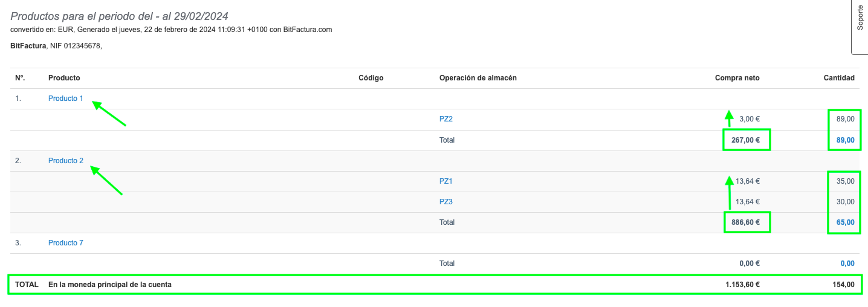Click the 154,00 grand total quantity

click(843, 285)
